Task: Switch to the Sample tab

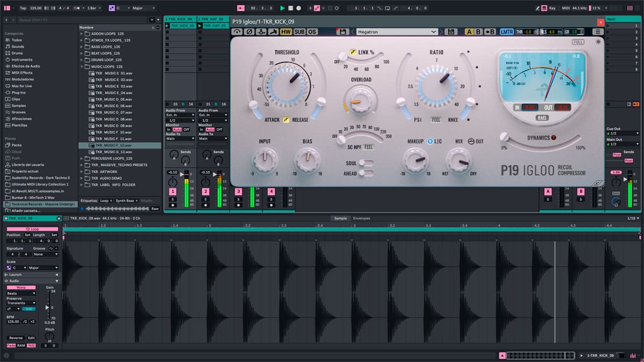Action: point(340,218)
